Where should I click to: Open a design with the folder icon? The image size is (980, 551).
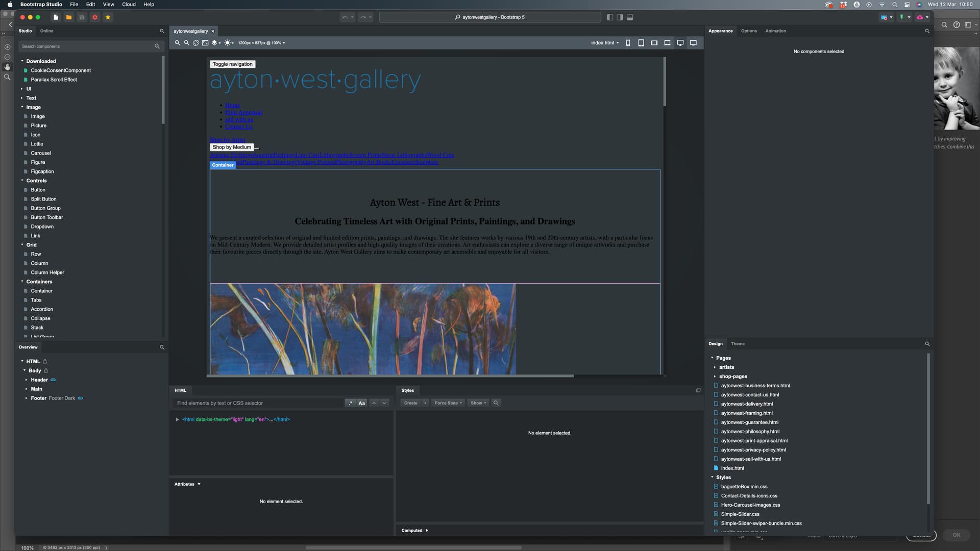pos(69,17)
